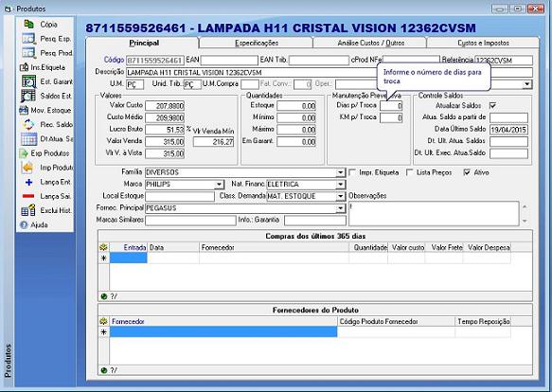
Task: Click the Estoque quantity field
Action: [x=296, y=106]
